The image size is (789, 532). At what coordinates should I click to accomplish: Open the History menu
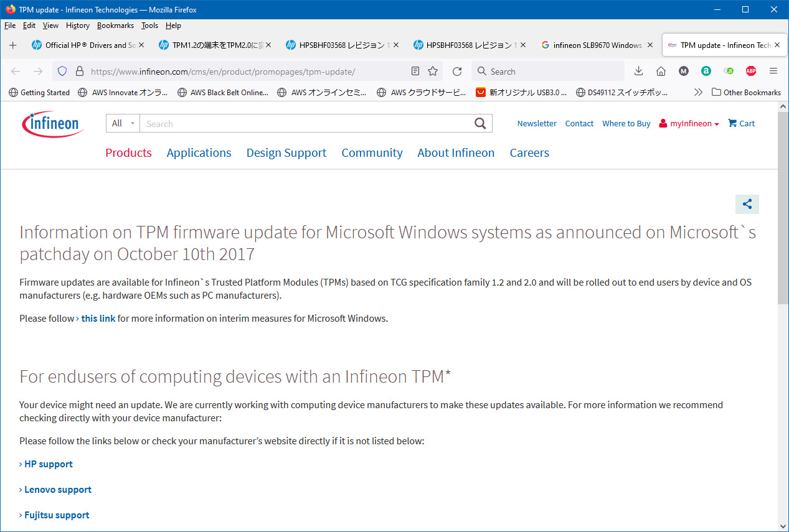78,26
